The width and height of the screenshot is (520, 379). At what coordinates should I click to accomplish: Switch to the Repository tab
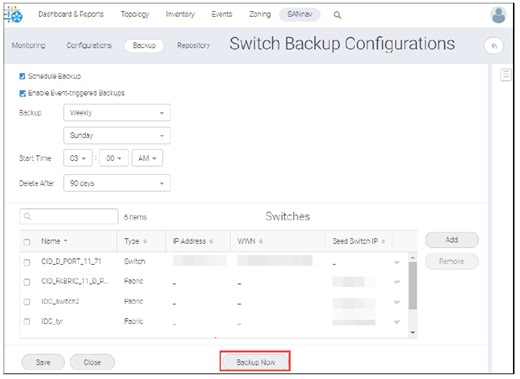[x=193, y=45]
